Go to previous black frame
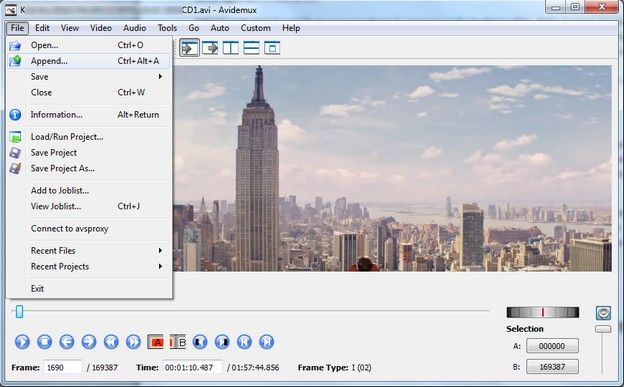The width and height of the screenshot is (624, 387). click(200, 342)
